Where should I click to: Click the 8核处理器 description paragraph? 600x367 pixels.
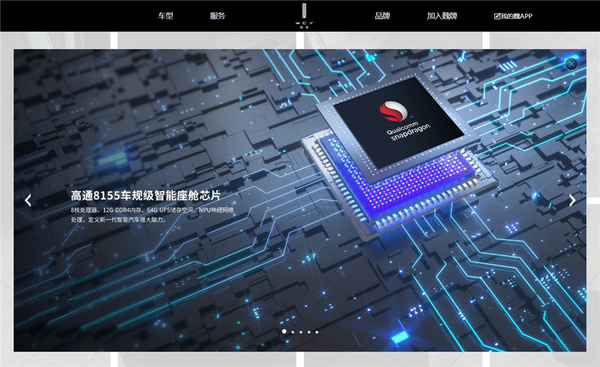pos(152,215)
